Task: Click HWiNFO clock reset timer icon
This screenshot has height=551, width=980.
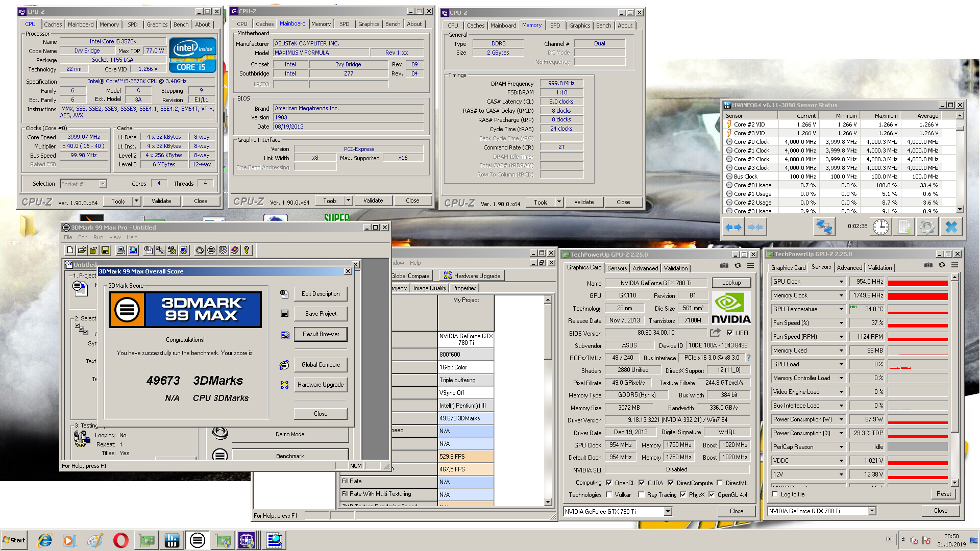Action: tap(880, 227)
